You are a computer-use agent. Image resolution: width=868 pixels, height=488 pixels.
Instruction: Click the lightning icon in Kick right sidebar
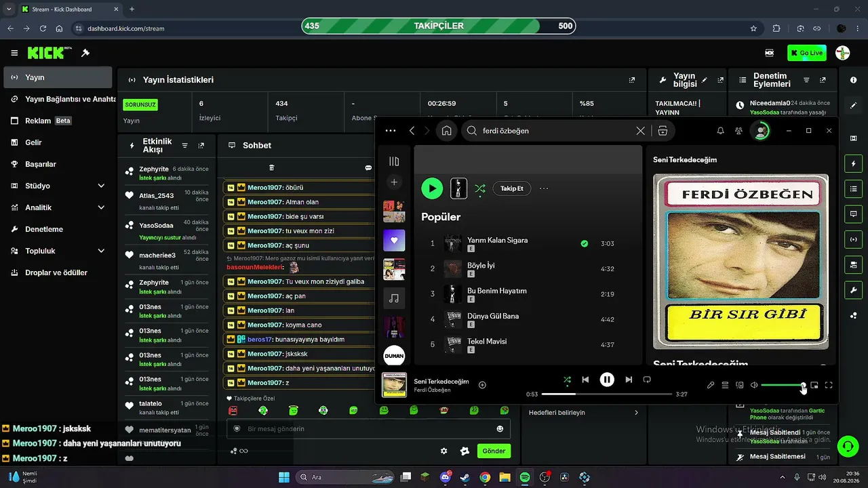[853, 163]
